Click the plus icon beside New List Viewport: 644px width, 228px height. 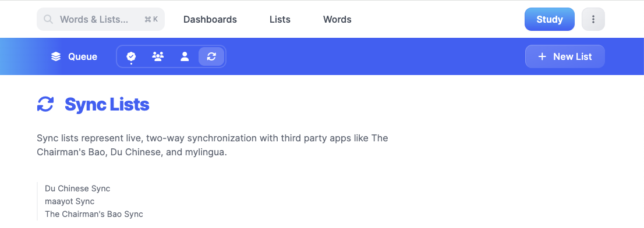(542, 56)
